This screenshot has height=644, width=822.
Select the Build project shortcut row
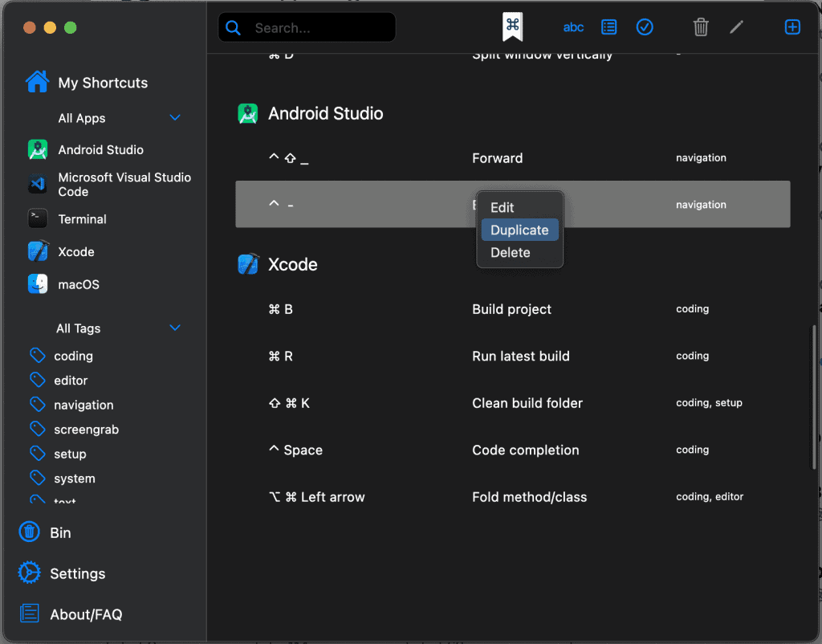pyautogui.click(x=513, y=309)
